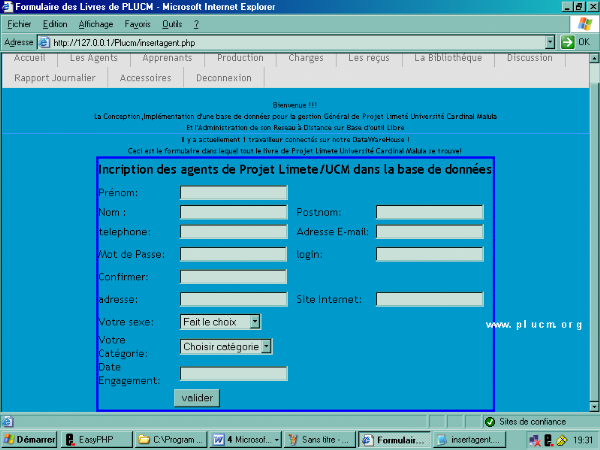Screen dimensions: 600x450
Task: Click the yellow pencil tray icon
Action: click(562, 440)
